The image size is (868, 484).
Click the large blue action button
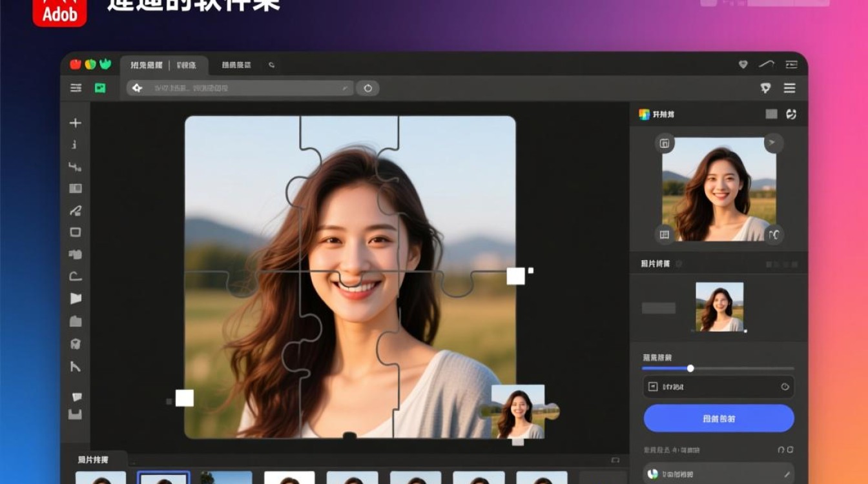coord(719,418)
